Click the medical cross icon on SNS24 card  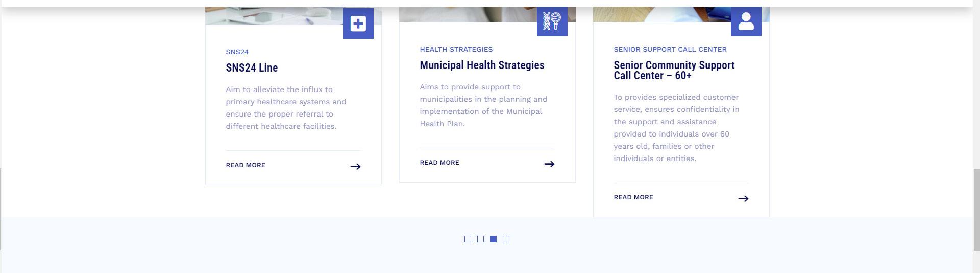pyautogui.click(x=358, y=24)
